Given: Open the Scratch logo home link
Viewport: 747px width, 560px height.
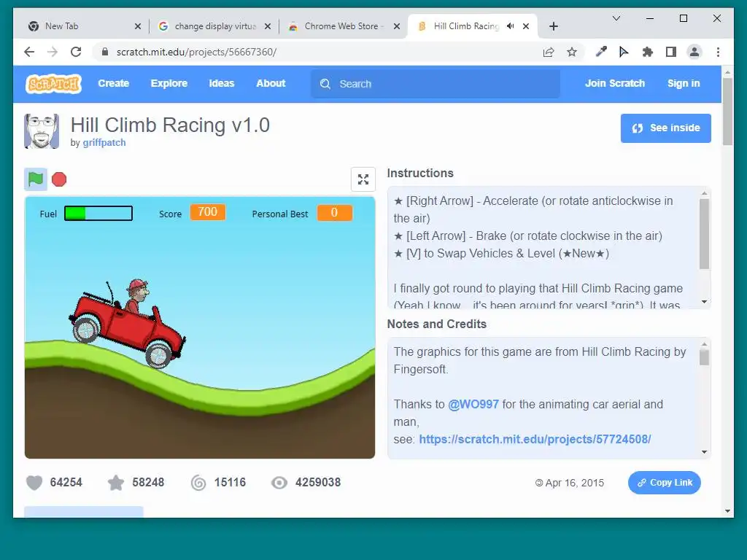Looking at the screenshot, I should [54, 84].
